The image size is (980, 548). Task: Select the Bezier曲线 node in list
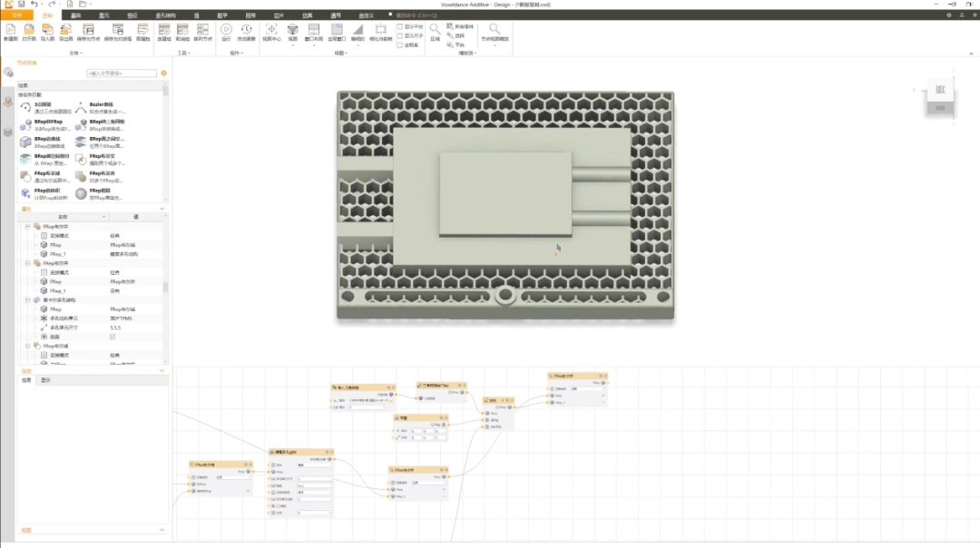(102, 107)
